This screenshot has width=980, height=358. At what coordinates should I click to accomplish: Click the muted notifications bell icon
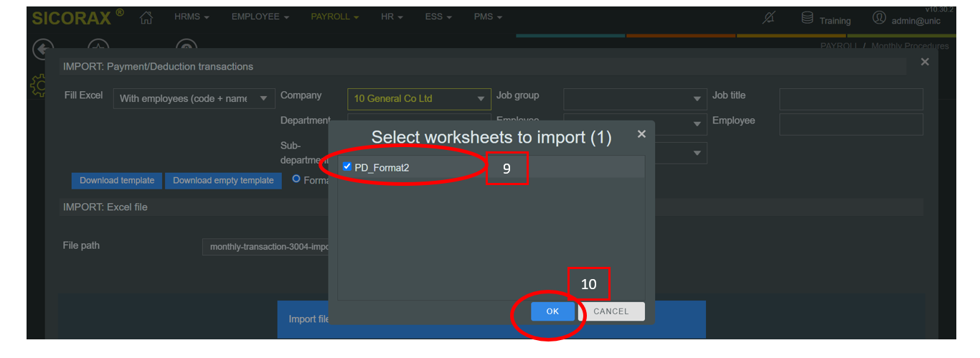pyautogui.click(x=768, y=18)
